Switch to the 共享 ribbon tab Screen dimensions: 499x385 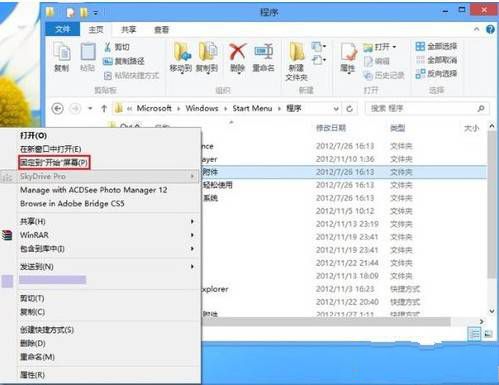coord(128,30)
